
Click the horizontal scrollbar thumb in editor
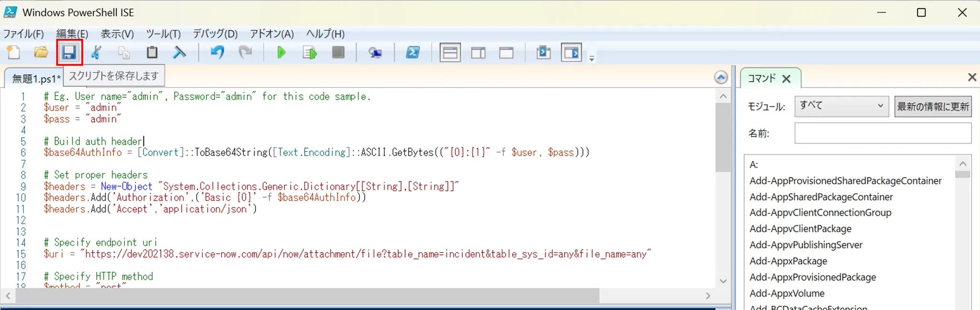[307, 296]
